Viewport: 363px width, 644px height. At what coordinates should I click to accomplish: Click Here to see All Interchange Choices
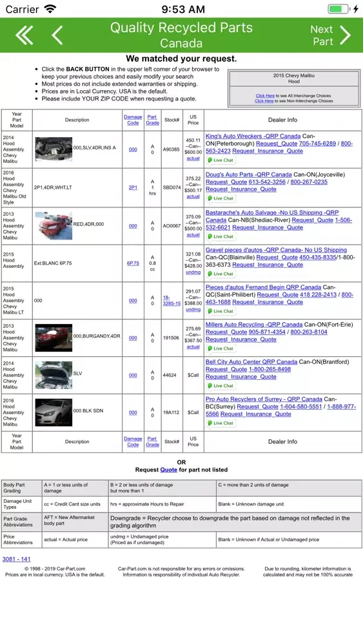(265, 96)
